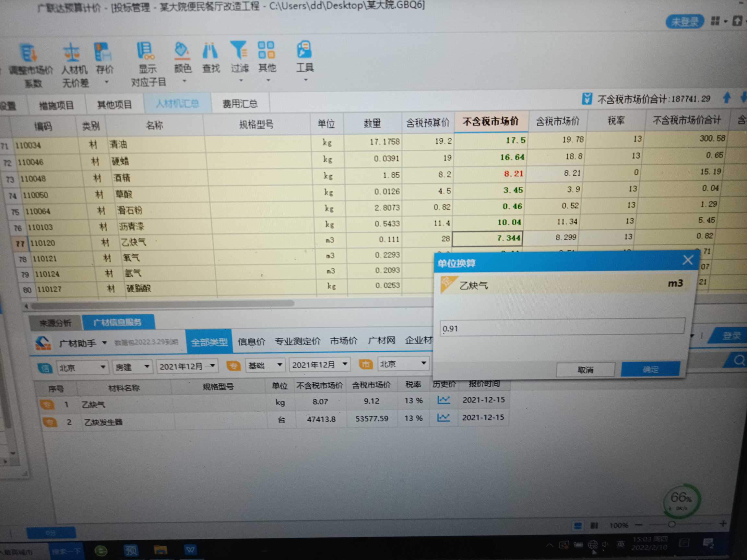The height and width of the screenshot is (560, 747).
Task: Expand the 过滤 dropdown arrow
Action: tap(241, 80)
